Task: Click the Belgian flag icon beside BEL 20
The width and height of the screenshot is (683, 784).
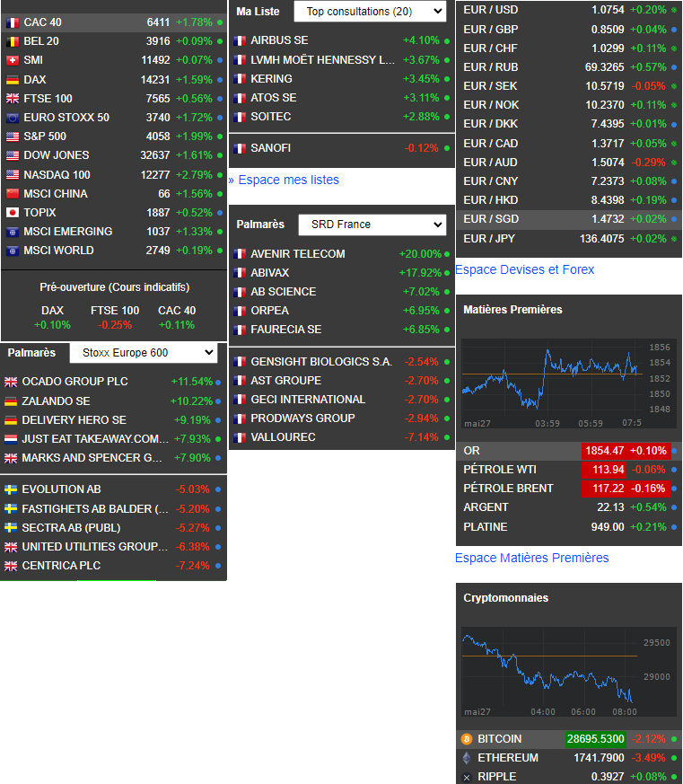Action: [13, 41]
